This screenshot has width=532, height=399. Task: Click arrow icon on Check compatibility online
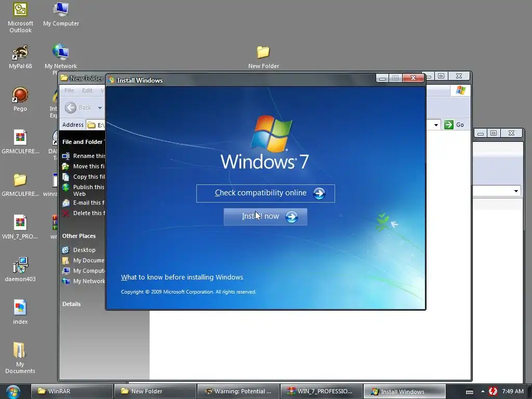pos(319,193)
